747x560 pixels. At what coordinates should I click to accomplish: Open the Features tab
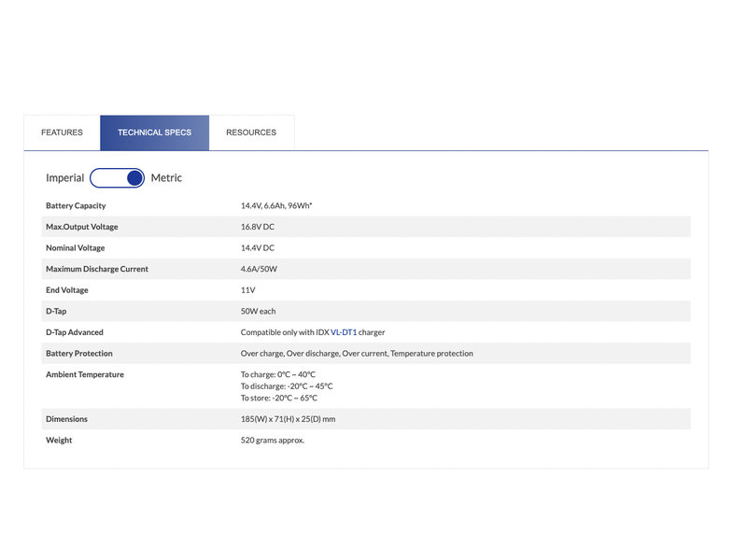click(62, 133)
